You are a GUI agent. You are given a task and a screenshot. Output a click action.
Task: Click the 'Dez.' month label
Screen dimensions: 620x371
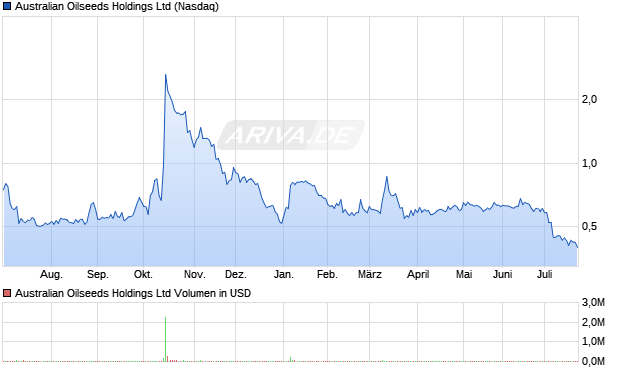pos(236,274)
